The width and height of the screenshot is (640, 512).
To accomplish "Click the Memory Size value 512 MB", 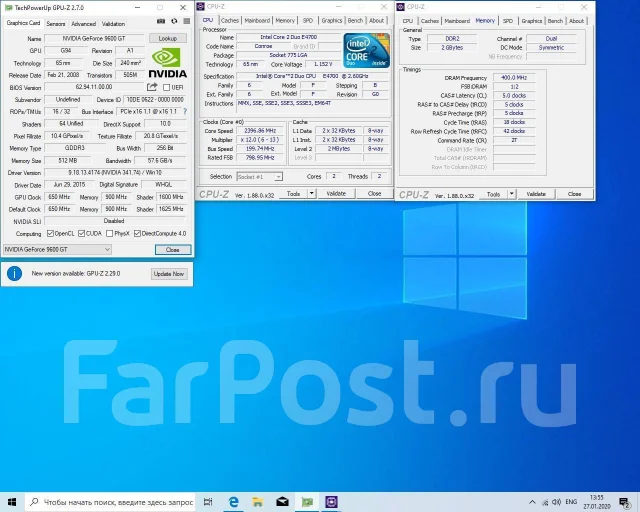I will 67,160.
